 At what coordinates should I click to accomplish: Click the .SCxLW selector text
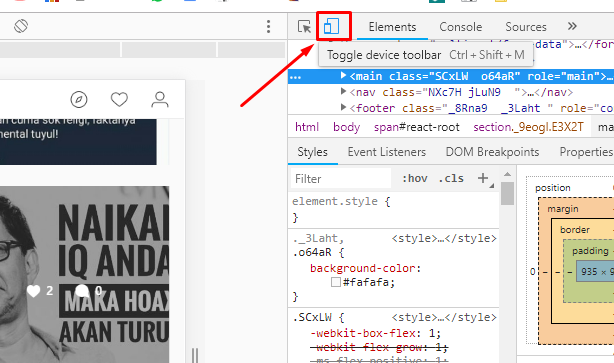pos(312,317)
